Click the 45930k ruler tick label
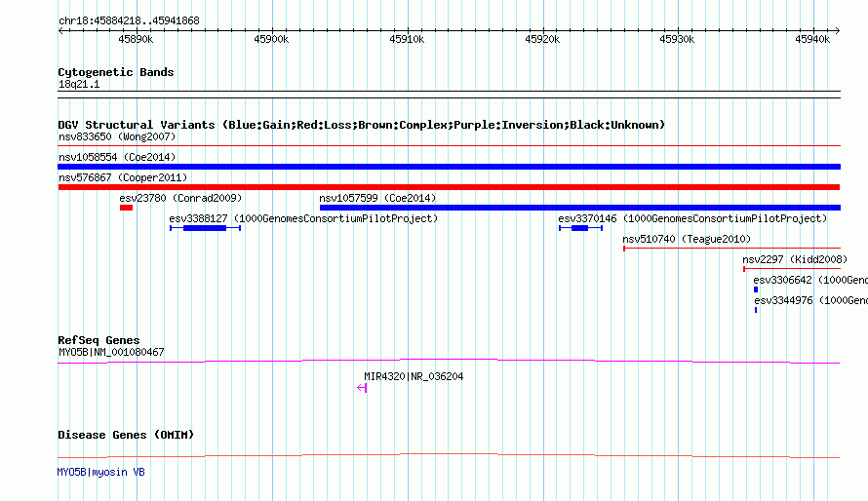The height and width of the screenshot is (501, 868). [x=677, y=39]
